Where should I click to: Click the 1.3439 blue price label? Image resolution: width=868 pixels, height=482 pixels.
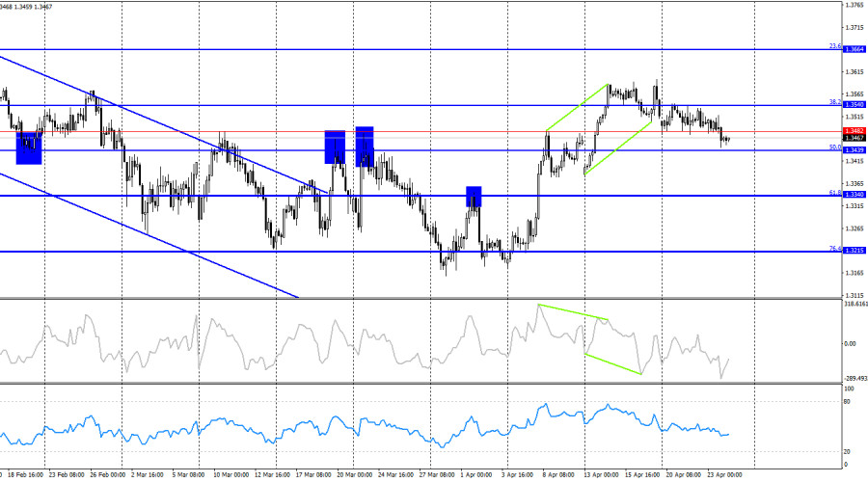[x=854, y=150]
